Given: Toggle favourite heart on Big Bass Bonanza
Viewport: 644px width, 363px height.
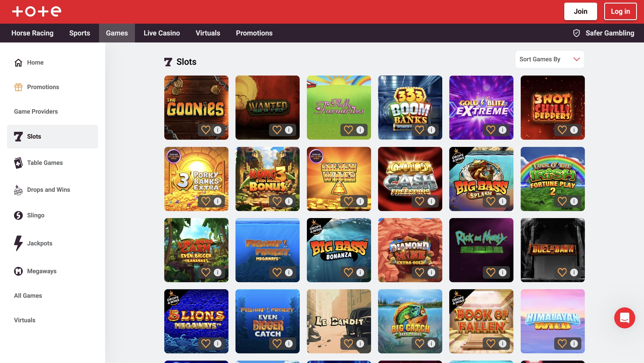Looking at the screenshot, I should [x=348, y=272].
